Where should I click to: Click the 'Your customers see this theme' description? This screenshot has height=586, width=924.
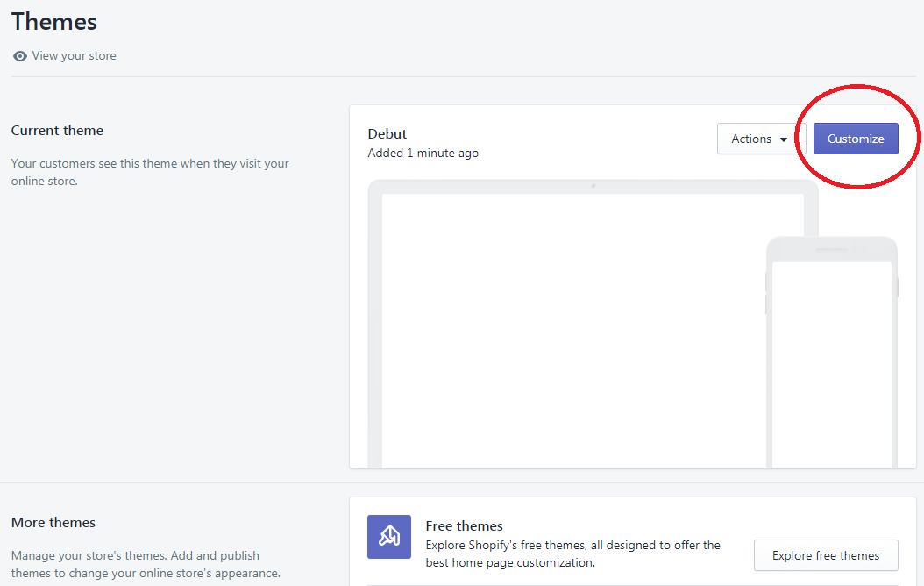click(150, 172)
